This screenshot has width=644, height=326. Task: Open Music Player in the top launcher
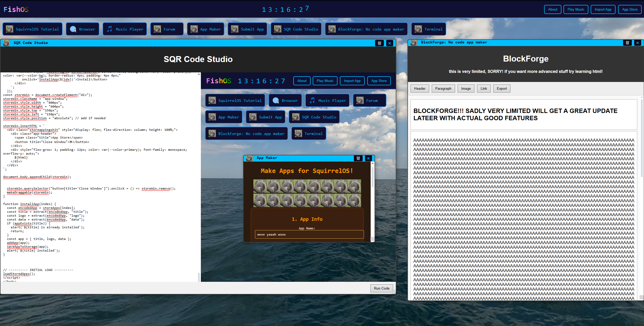pos(125,29)
